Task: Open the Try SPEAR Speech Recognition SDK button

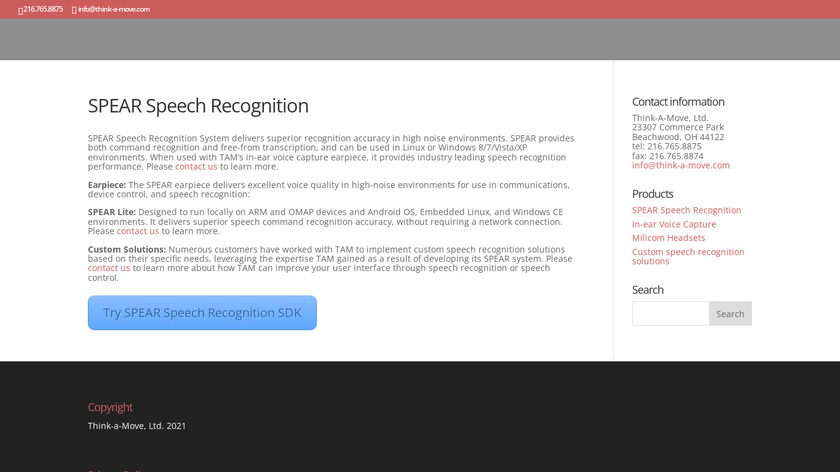Action: click(202, 312)
